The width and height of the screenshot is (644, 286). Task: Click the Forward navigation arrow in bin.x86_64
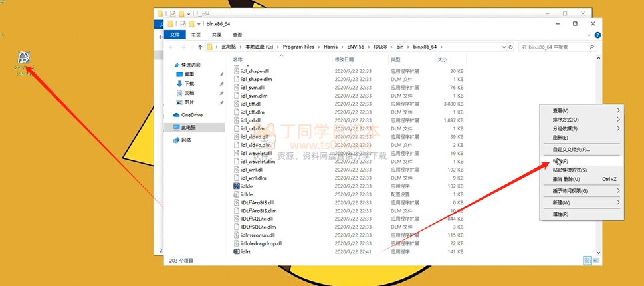tap(183, 47)
